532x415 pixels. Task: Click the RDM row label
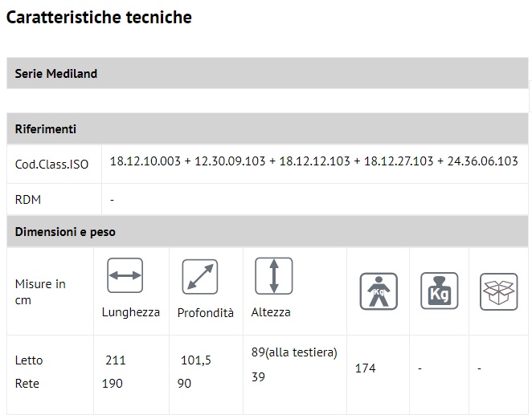pos(28,200)
